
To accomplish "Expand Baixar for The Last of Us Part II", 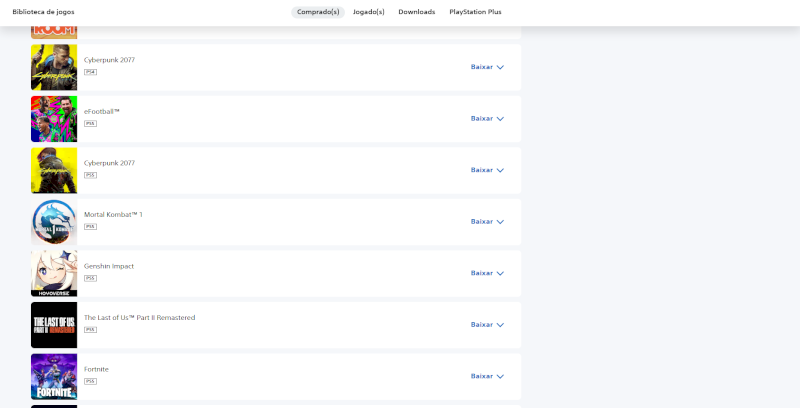I will [x=487, y=324].
